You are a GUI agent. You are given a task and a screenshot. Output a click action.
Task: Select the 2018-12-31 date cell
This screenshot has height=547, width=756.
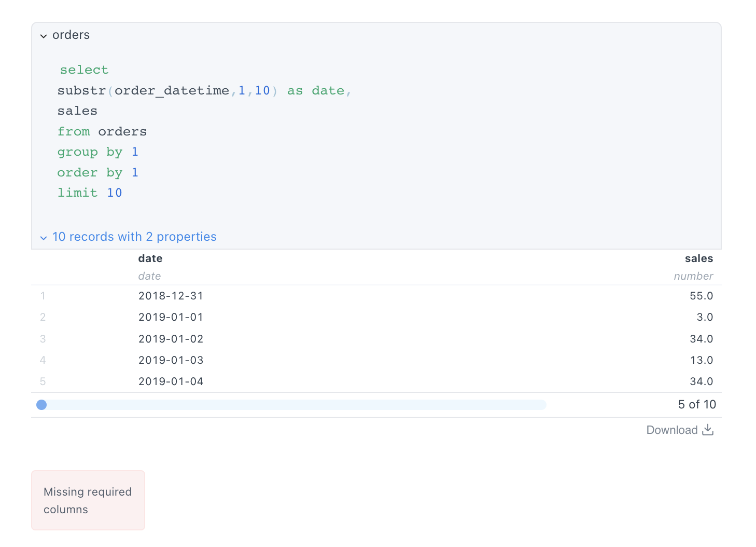pos(171,296)
